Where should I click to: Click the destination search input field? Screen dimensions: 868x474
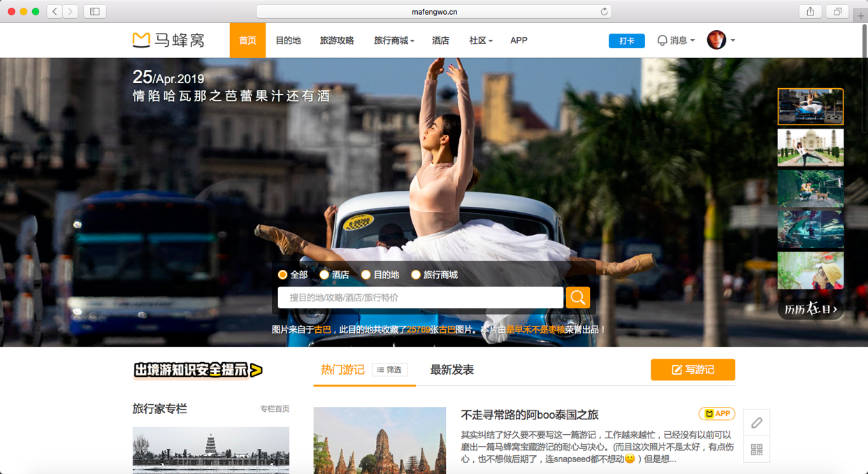420,297
